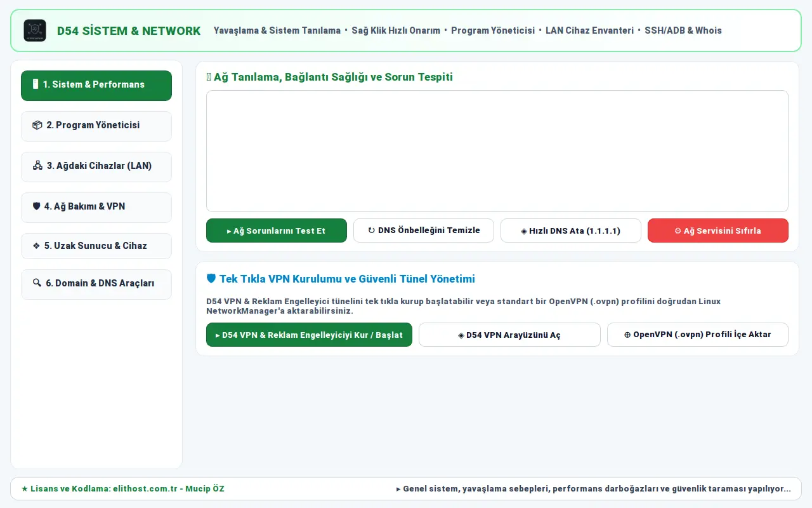812x508 pixels.
Task: Click the diamond icon beside Uzak Sunucu
Action: (x=36, y=246)
